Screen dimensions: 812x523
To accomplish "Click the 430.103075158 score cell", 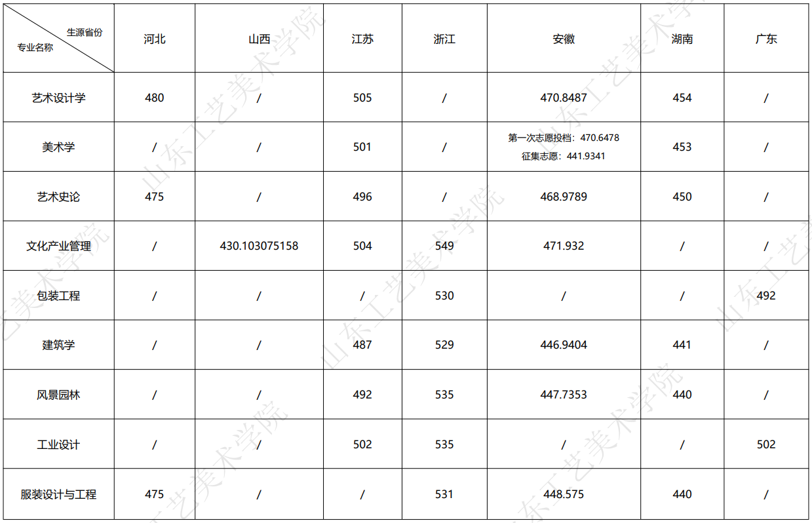I will click(259, 246).
